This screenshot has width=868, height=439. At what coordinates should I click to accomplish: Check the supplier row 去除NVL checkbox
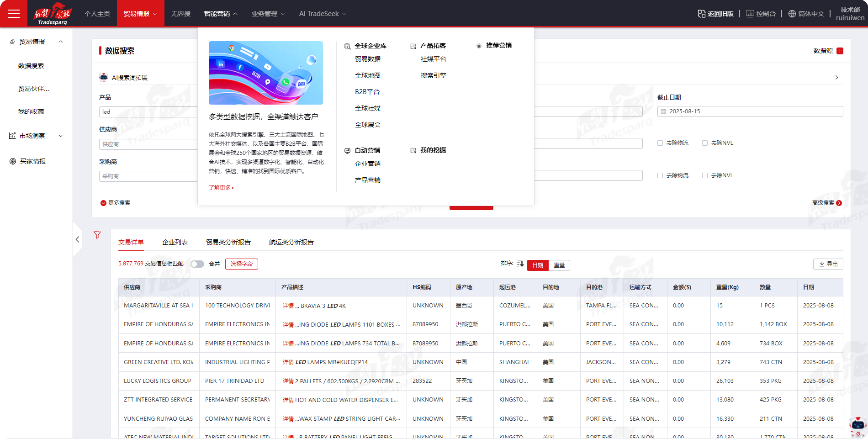pyautogui.click(x=705, y=143)
